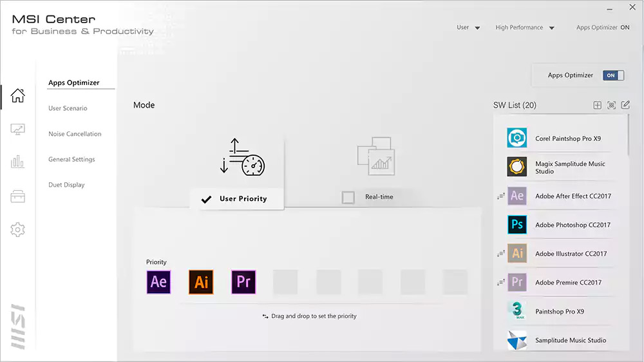
Task: Check the Real-time mode checkbox
Action: 348,198
